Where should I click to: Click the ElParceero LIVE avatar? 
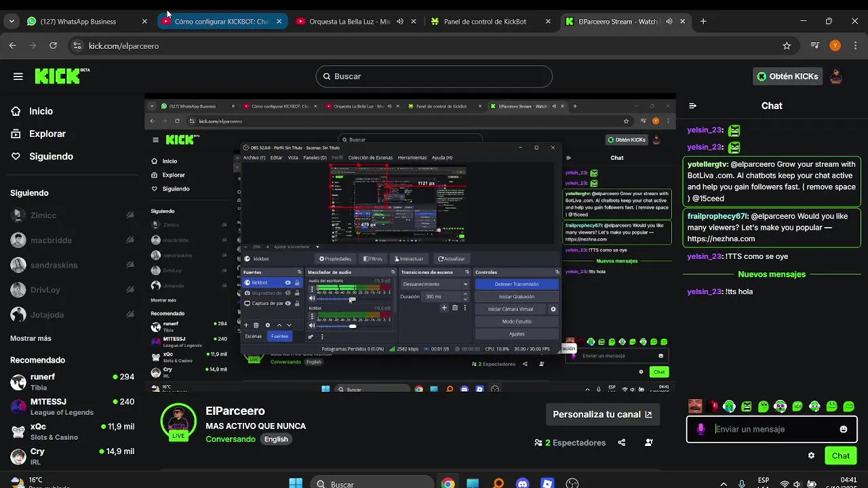(178, 422)
